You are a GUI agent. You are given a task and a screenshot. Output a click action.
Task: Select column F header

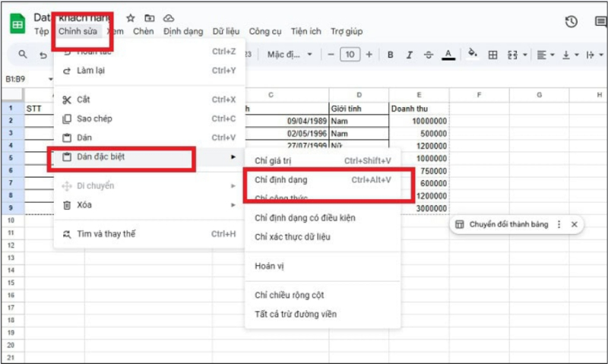pyautogui.click(x=480, y=95)
